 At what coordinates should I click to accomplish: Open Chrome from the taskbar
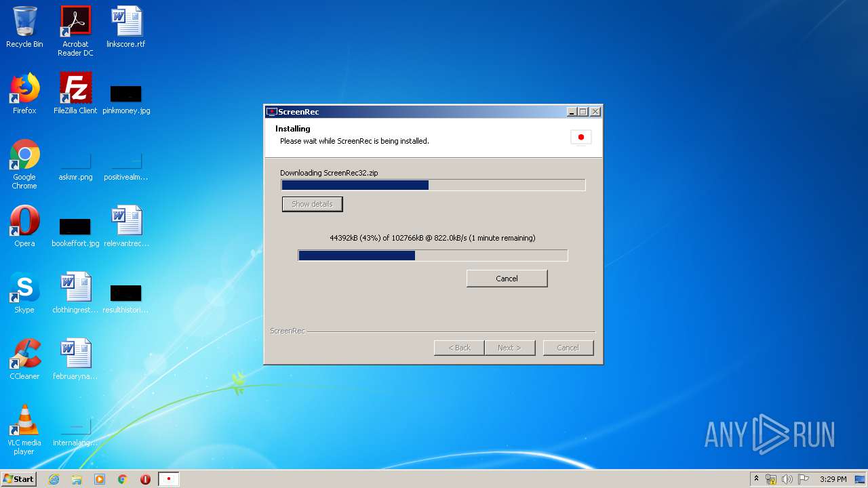(x=123, y=479)
